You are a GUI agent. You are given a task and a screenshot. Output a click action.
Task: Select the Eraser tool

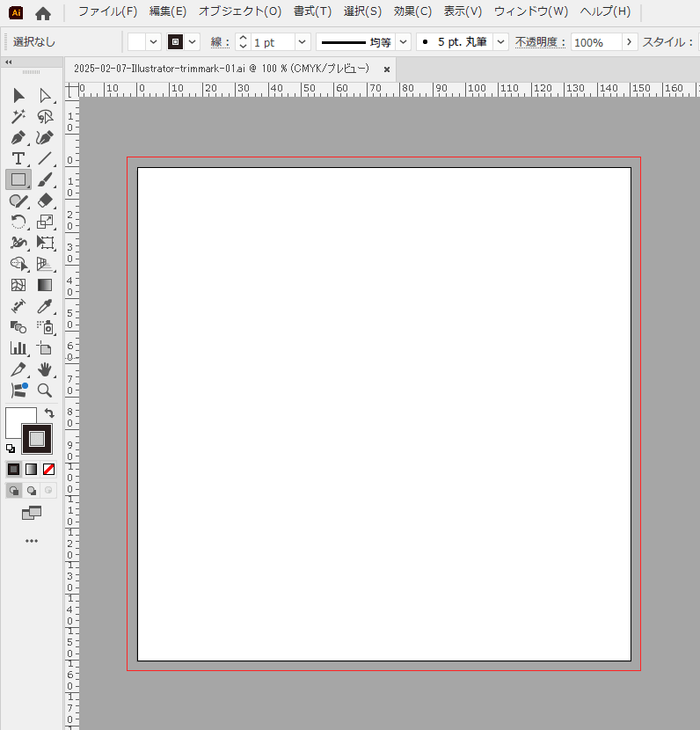(45, 201)
